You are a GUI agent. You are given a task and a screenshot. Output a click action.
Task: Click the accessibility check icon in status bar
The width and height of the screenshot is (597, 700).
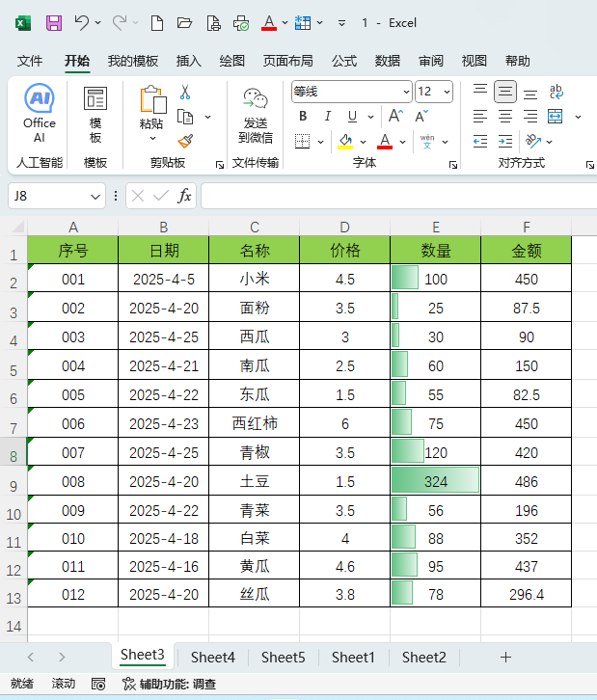click(128, 684)
